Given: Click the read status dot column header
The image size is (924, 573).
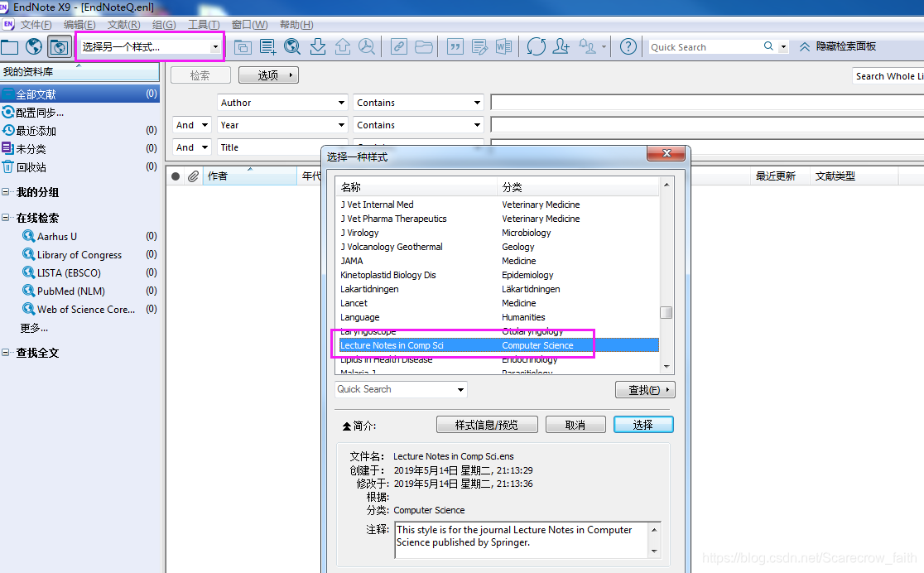Looking at the screenshot, I should [x=176, y=176].
